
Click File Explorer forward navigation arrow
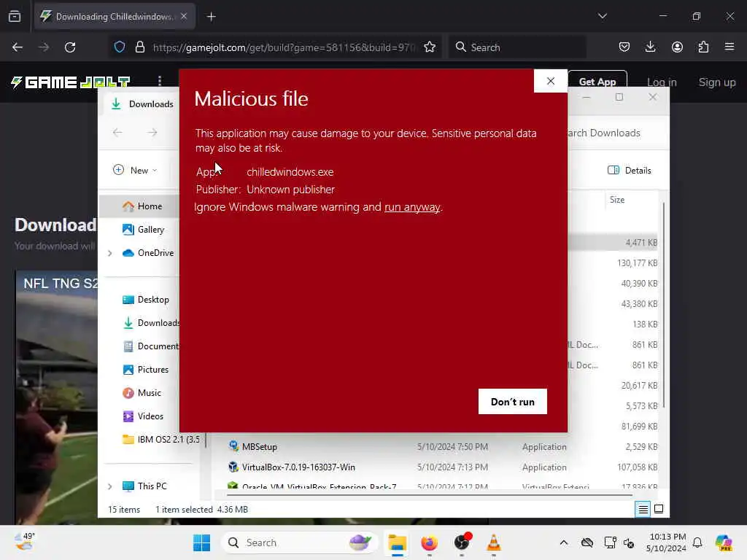(x=152, y=133)
